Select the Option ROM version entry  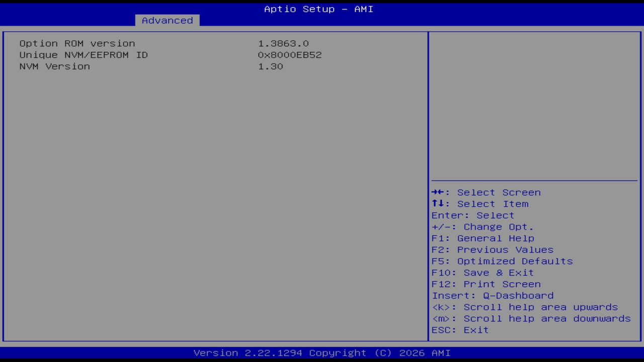coord(77,43)
